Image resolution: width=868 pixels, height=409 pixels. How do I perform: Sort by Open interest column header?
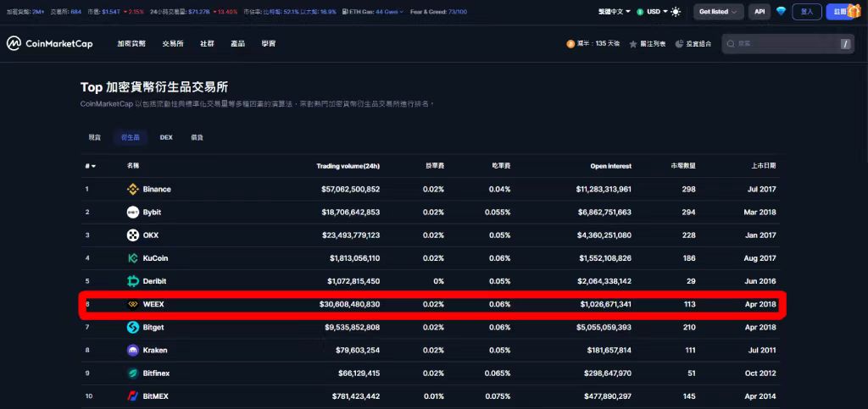click(611, 166)
